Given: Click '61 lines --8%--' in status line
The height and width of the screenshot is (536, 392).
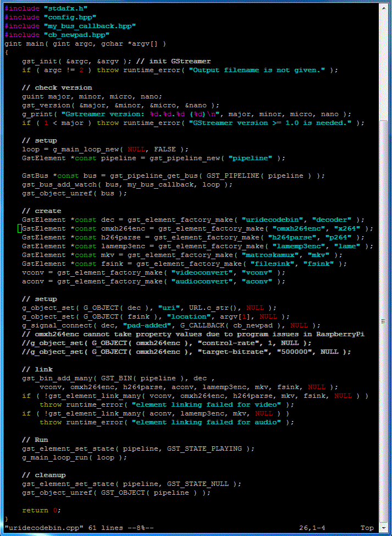Looking at the screenshot, I should tap(121, 528).
